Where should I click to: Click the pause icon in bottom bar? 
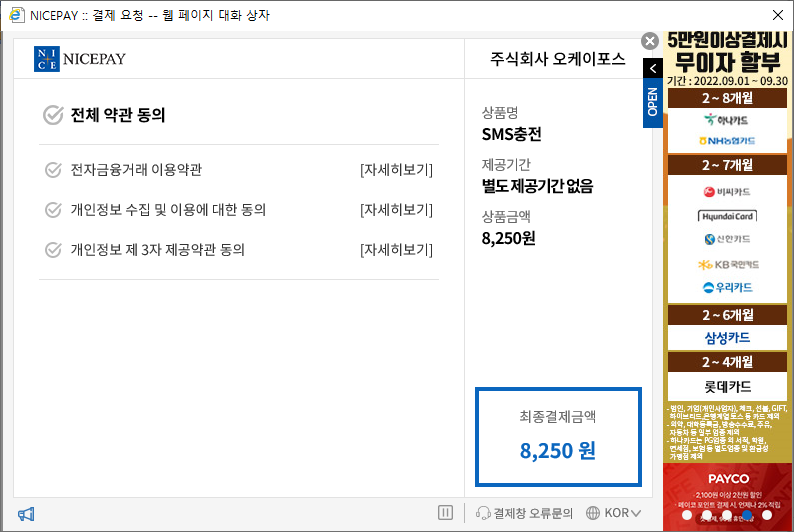tap(446, 513)
